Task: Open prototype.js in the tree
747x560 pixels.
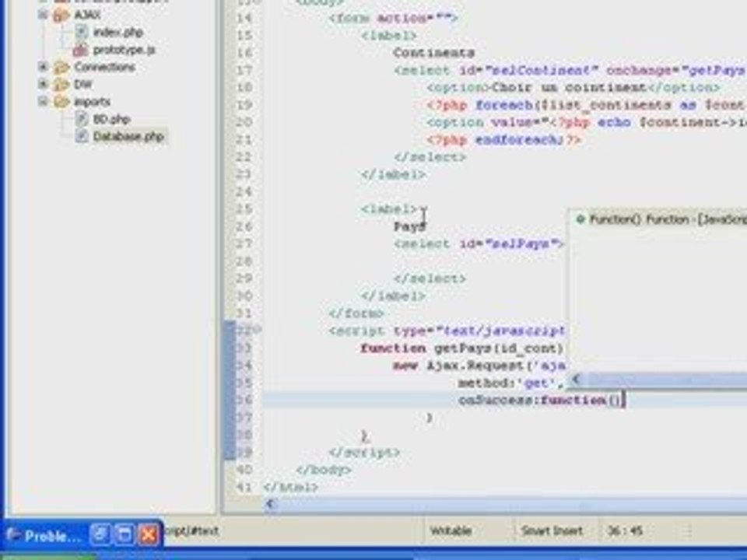Action: click(x=124, y=50)
